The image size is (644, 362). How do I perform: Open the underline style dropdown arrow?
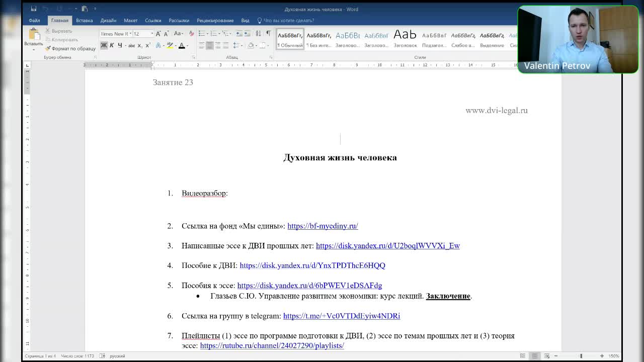[x=125, y=45]
